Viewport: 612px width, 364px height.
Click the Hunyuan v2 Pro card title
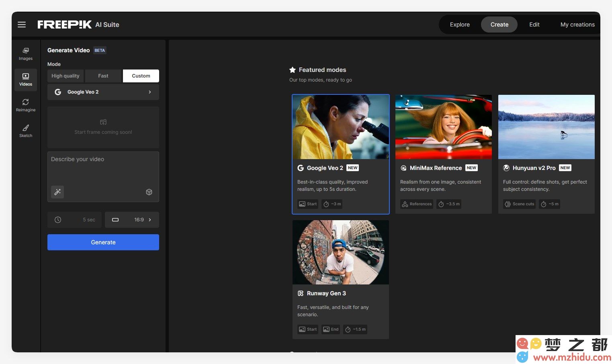[x=534, y=168]
